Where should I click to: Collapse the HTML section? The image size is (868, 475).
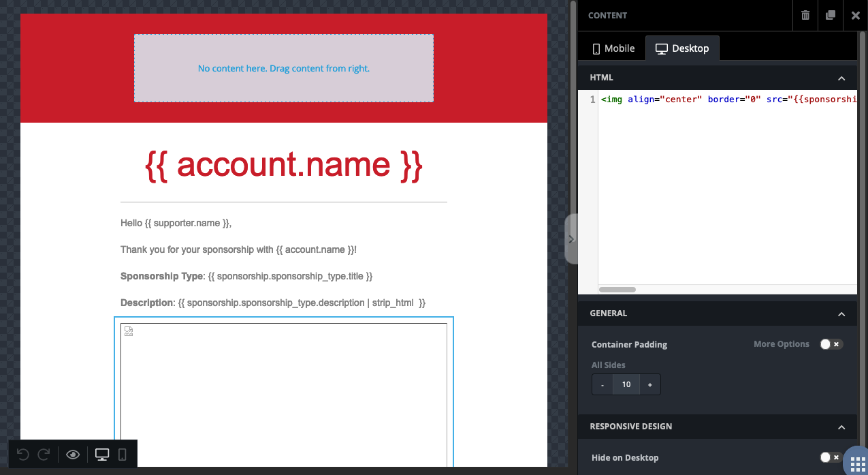841,78
